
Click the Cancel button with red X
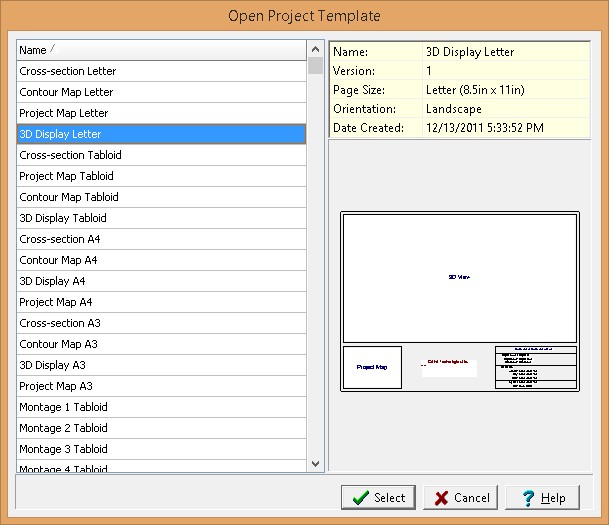(x=460, y=497)
